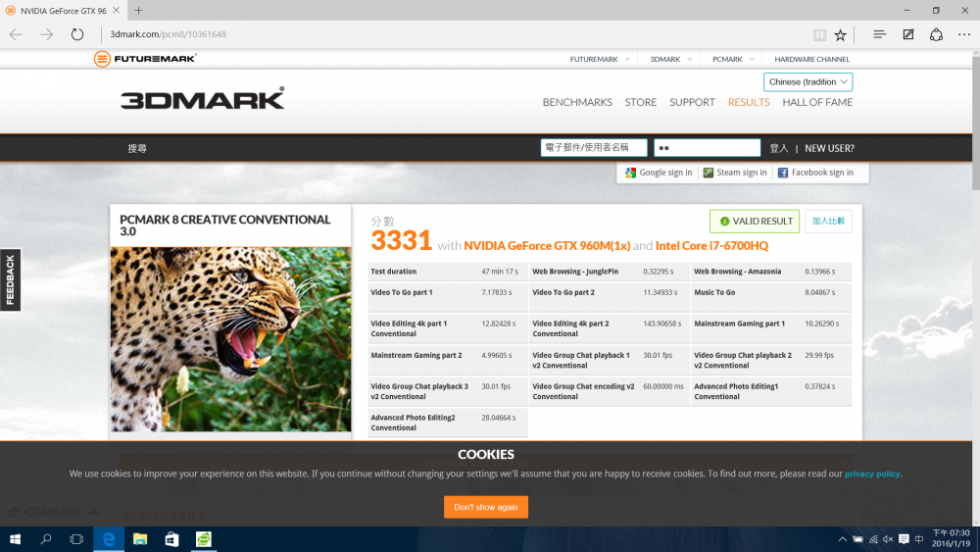The height and width of the screenshot is (552, 980).
Task: Open the privacy policy link
Action: [x=872, y=474]
